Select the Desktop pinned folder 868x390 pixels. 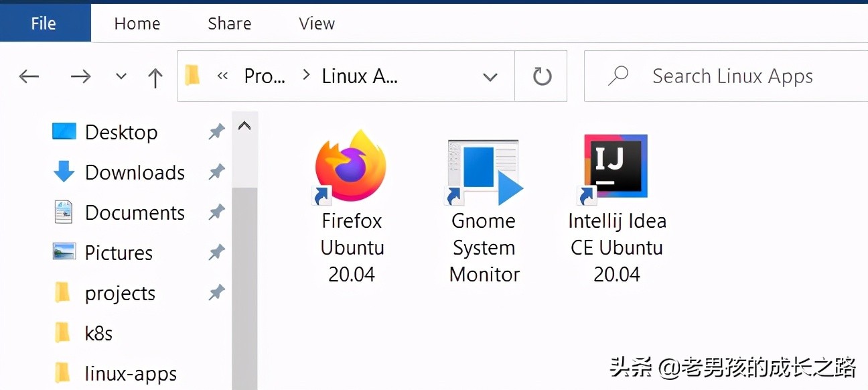click(x=121, y=132)
